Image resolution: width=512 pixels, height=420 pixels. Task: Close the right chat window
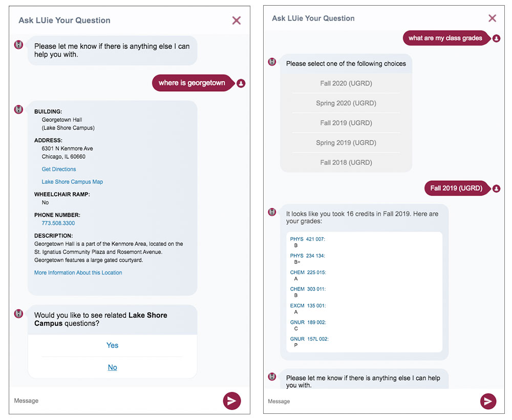click(493, 18)
